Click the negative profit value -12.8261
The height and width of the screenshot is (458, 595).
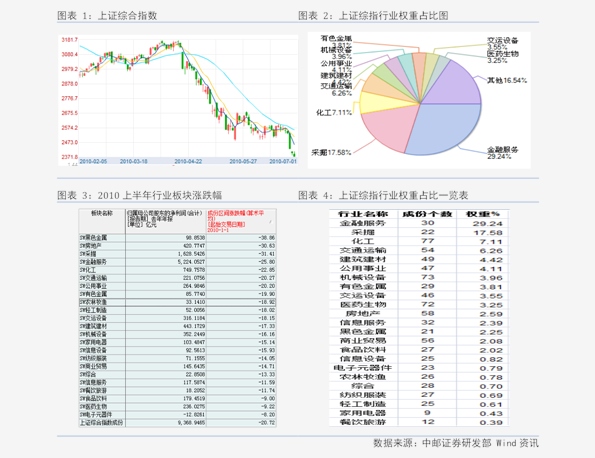coord(194,415)
